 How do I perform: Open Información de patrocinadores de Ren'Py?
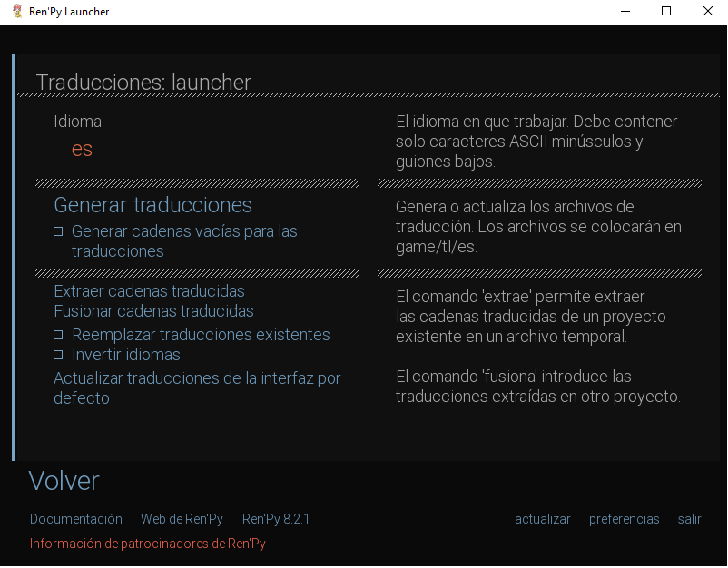click(148, 544)
